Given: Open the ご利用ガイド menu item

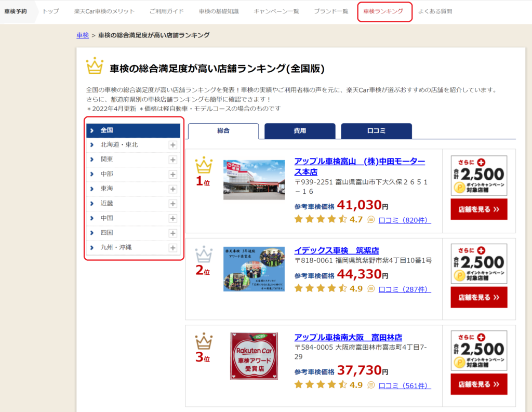Looking at the screenshot, I should point(166,11).
